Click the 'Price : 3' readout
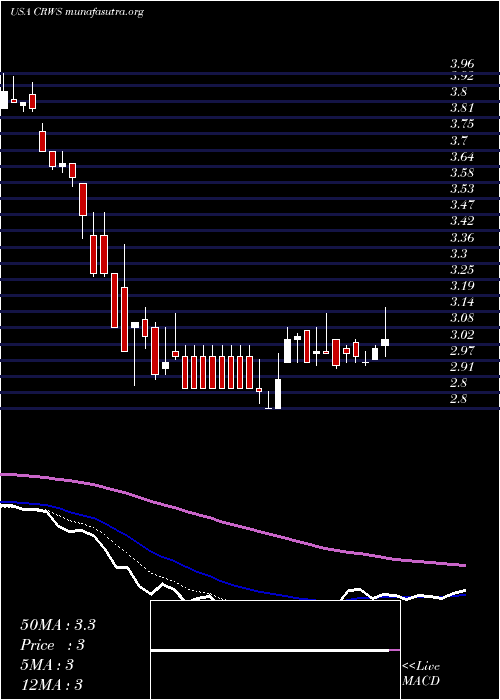 53,645
